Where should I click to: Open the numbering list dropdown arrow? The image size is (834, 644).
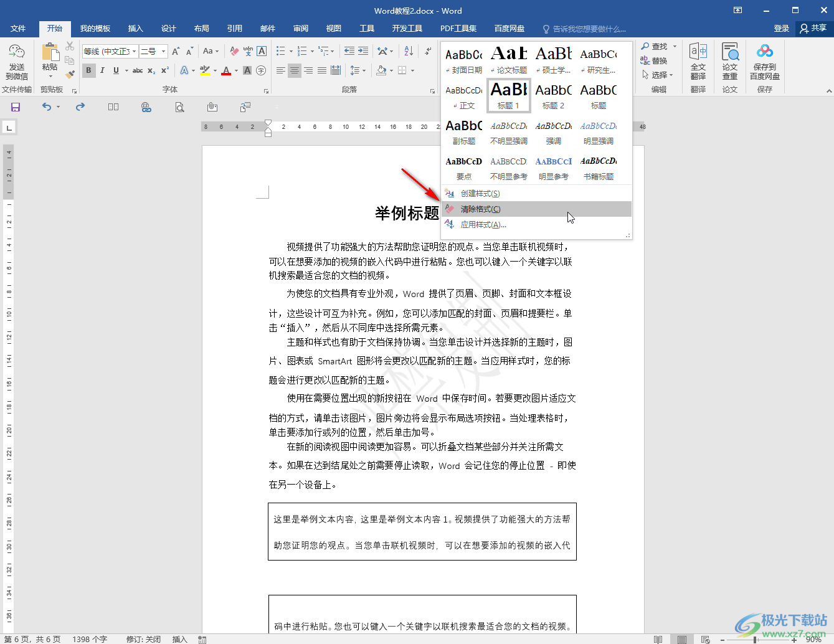pyautogui.click(x=312, y=51)
